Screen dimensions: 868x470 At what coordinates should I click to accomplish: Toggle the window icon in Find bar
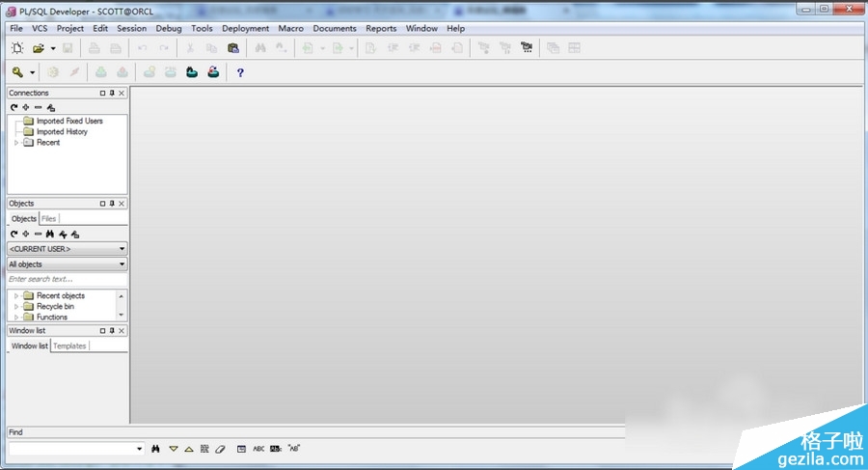click(241, 449)
